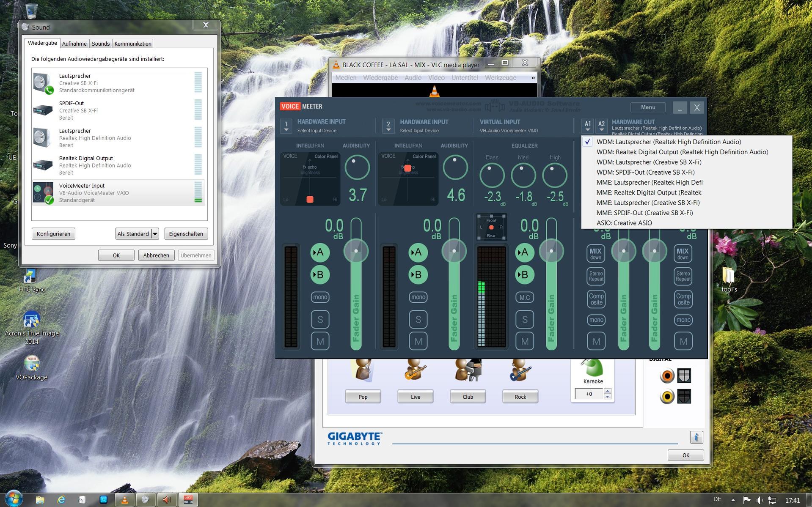Click the Konfigurieren button

tap(53, 234)
